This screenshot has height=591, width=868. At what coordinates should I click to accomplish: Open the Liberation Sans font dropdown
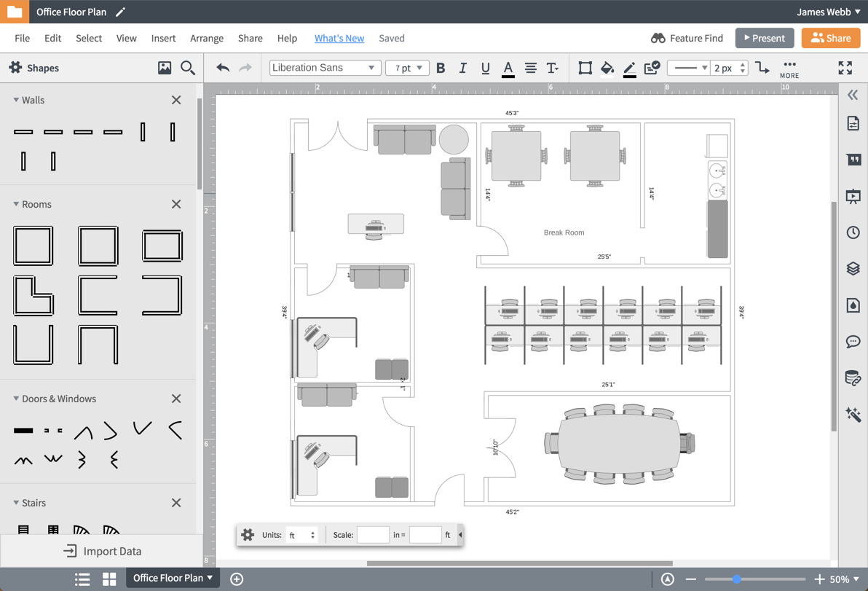click(x=325, y=67)
